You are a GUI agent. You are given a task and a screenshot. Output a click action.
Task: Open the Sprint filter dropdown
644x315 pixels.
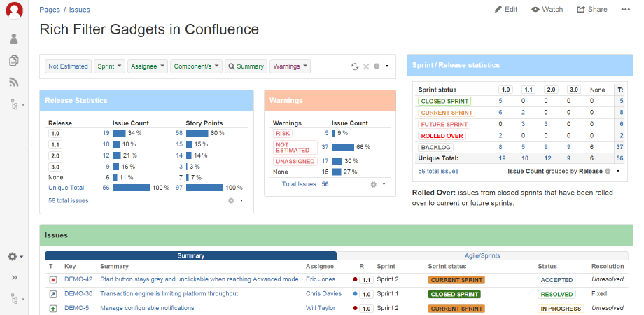(x=110, y=66)
